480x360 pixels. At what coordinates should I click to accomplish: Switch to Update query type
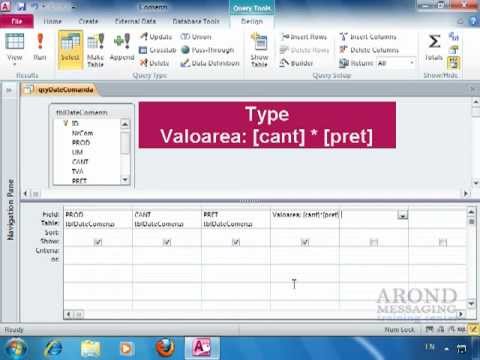(156, 37)
